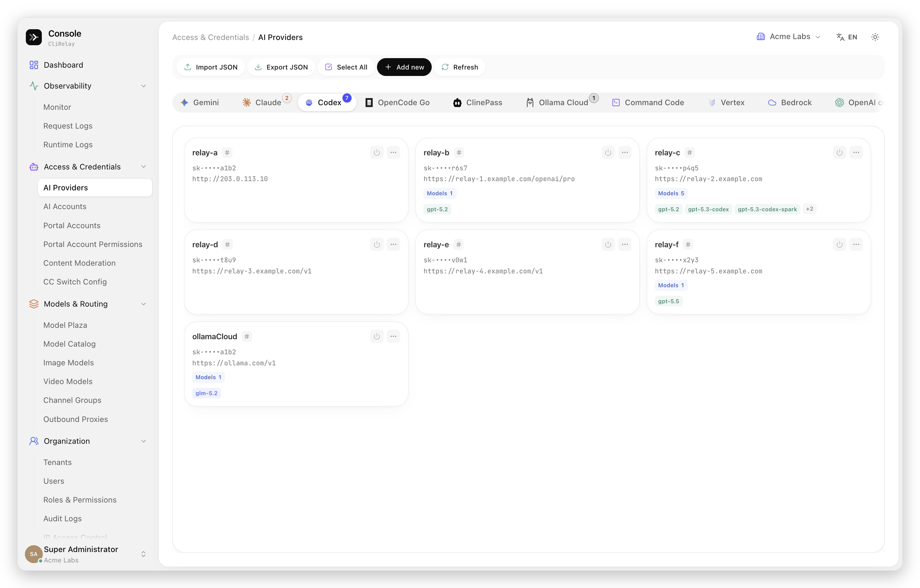Switch to the Claude provider tab
This screenshot has width=920, height=588.
[262, 102]
